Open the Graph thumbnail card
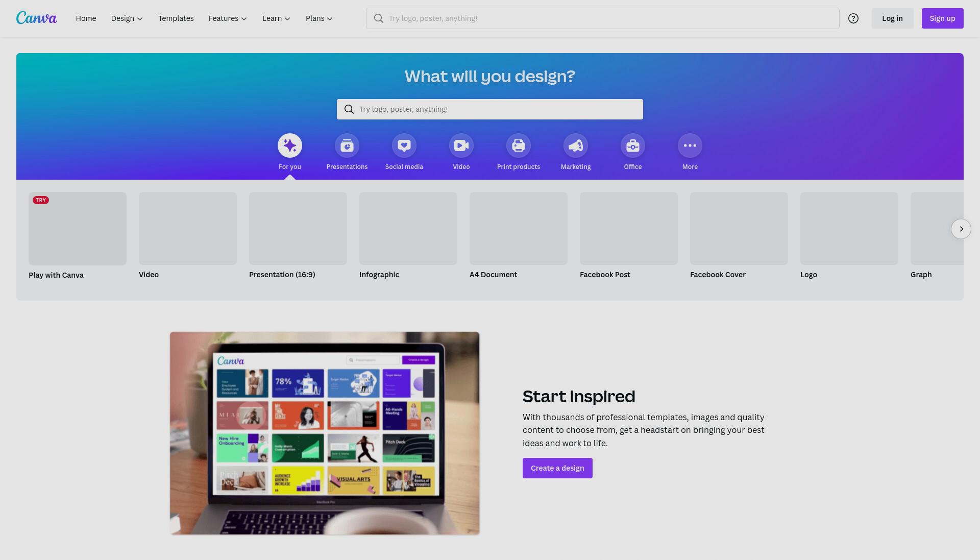 (x=937, y=228)
